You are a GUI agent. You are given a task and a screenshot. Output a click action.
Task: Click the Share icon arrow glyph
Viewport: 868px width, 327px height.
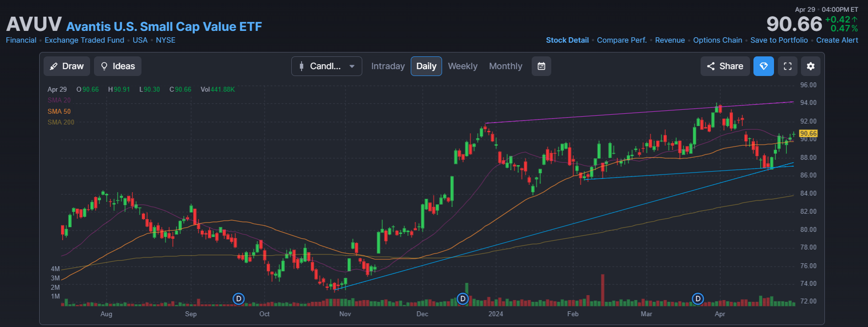pos(711,66)
